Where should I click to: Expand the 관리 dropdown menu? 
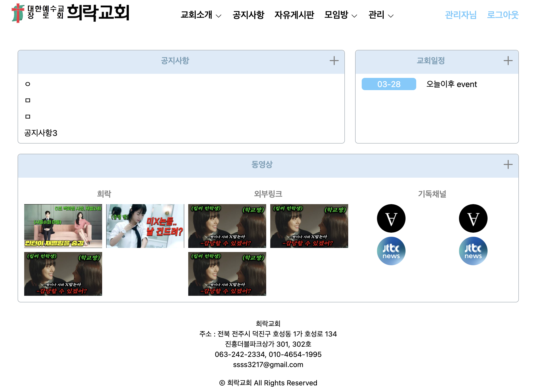click(381, 15)
